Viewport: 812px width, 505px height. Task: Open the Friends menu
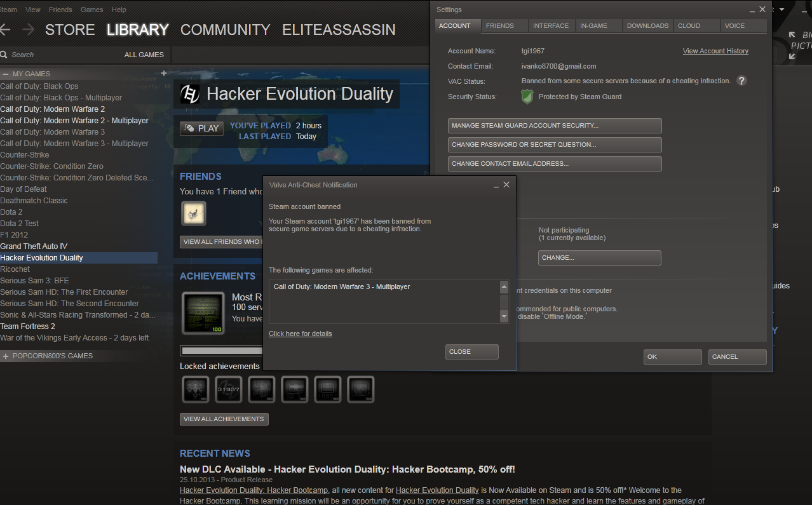(x=60, y=10)
